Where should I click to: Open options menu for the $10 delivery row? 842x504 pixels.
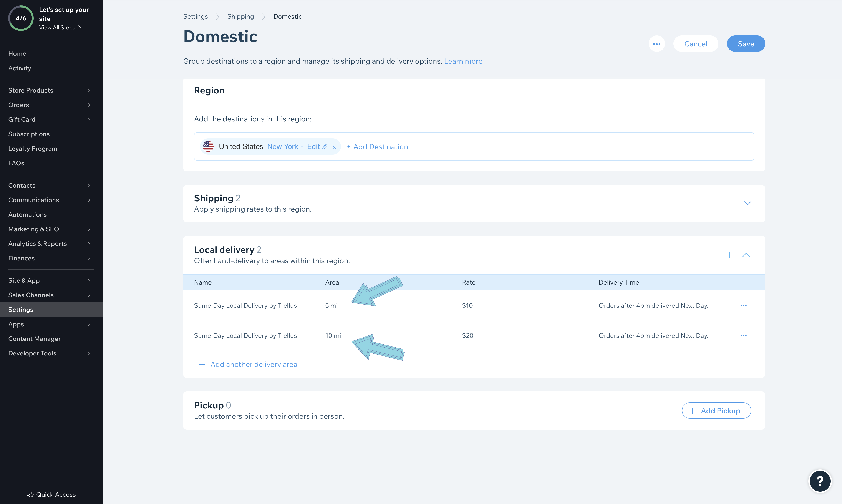[744, 306]
